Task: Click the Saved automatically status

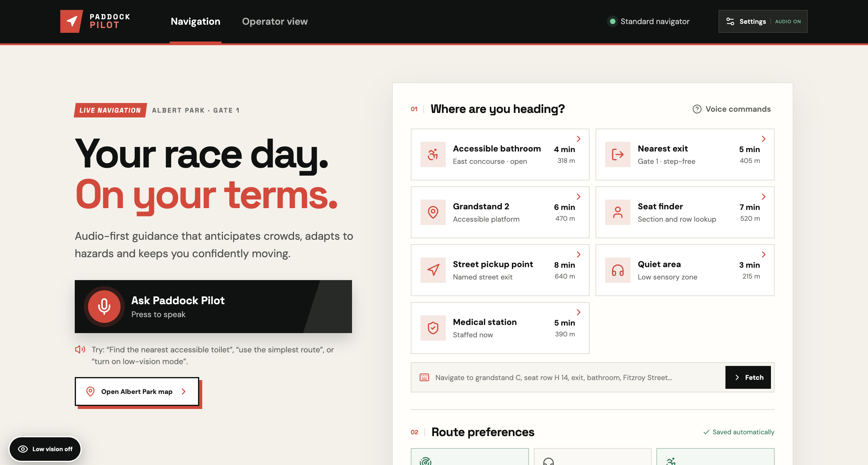Action: (x=739, y=432)
